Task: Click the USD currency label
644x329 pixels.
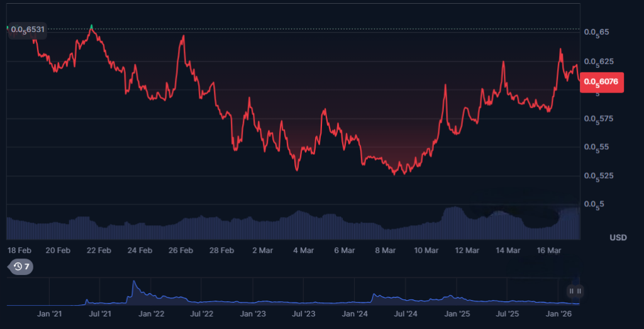Action: click(x=618, y=238)
